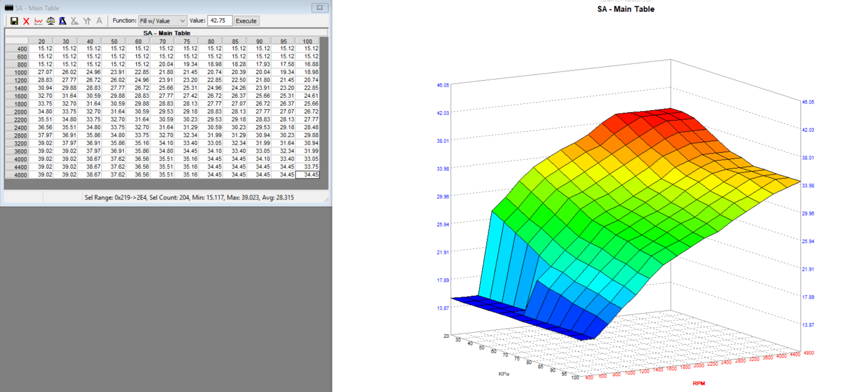Click the 400 RPM row header
This screenshot has height=392, width=868.
(x=16, y=49)
